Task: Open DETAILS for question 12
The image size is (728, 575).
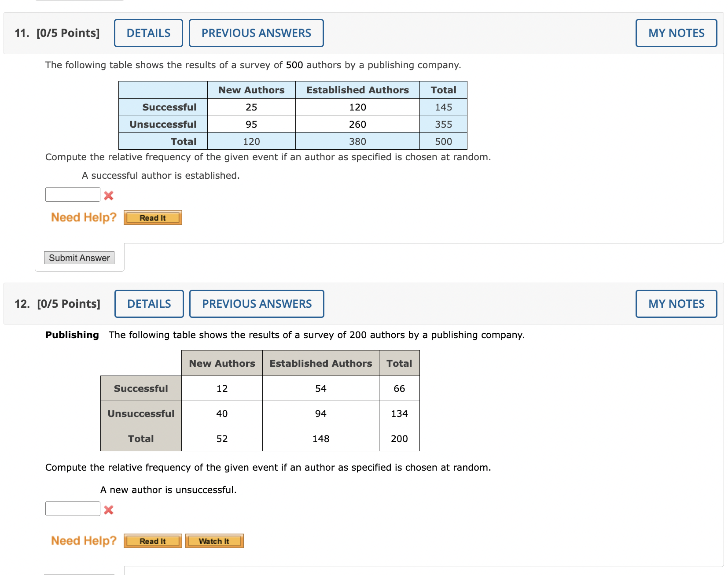Action: (x=149, y=304)
